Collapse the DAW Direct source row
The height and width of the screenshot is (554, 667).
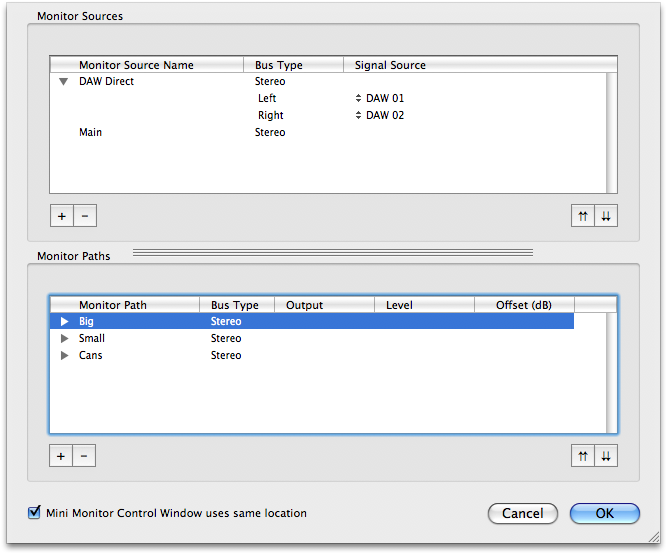(x=63, y=81)
